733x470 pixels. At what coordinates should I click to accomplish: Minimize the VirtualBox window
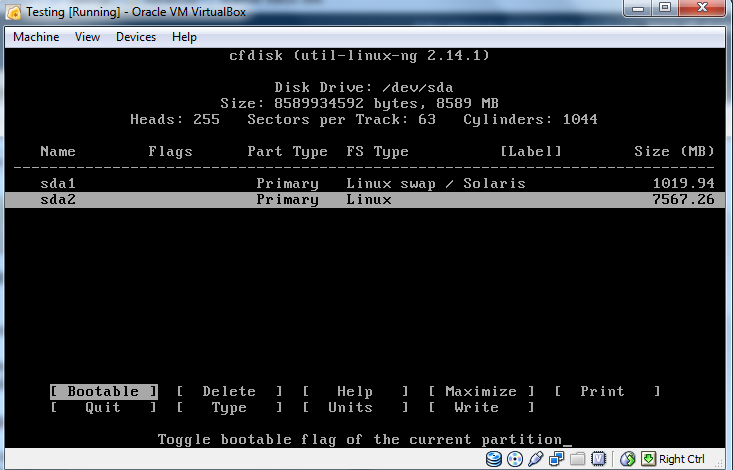tap(638, 8)
